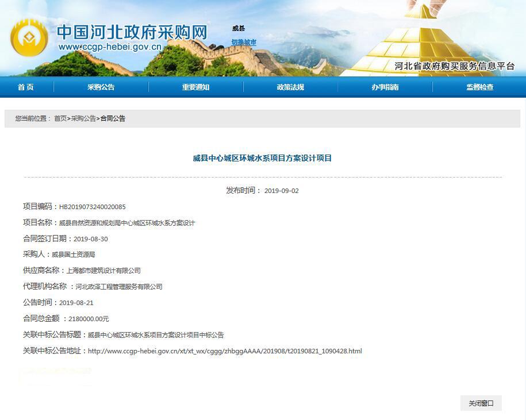Click the gold circular site logo

[x=29, y=38]
